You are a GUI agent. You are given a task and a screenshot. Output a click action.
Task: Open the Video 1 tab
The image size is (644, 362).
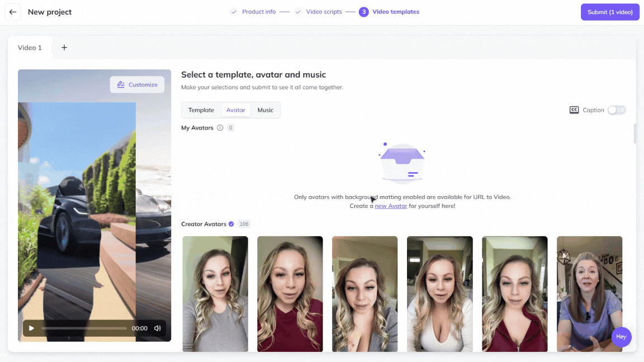coord(30,47)
